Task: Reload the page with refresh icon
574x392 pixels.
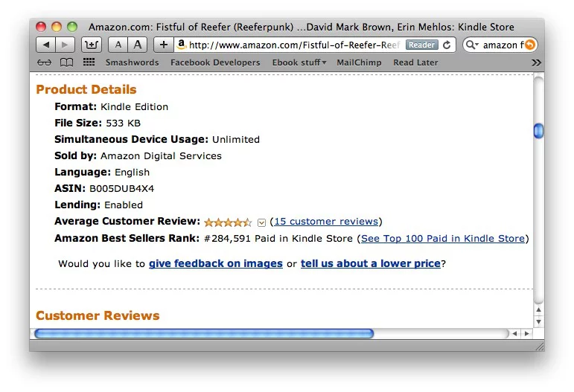Action: pos(447,45)
